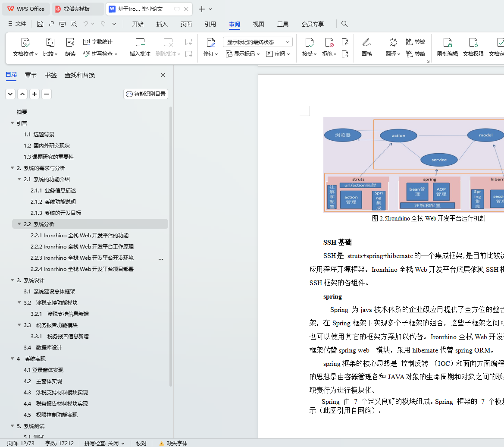Open the 书签 tab in navigation pane
504x447 pixels.
pos(50,75)
